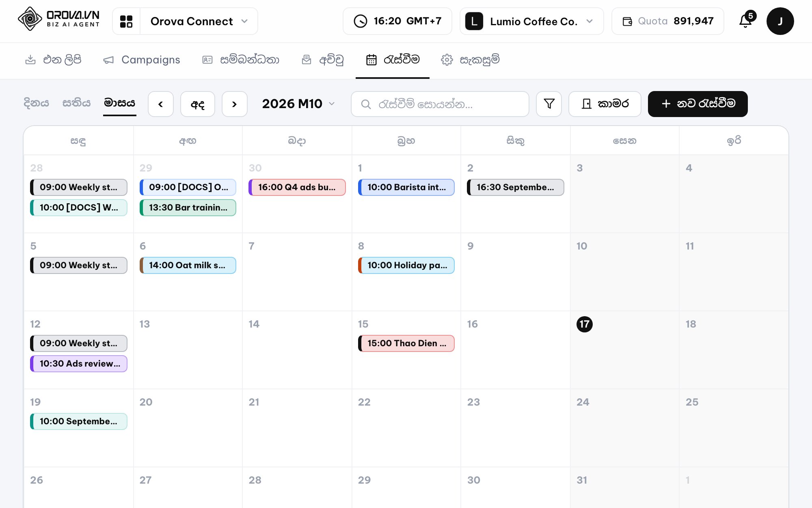
Task: Go to next month arrow
Action: [x=234, y=104]
